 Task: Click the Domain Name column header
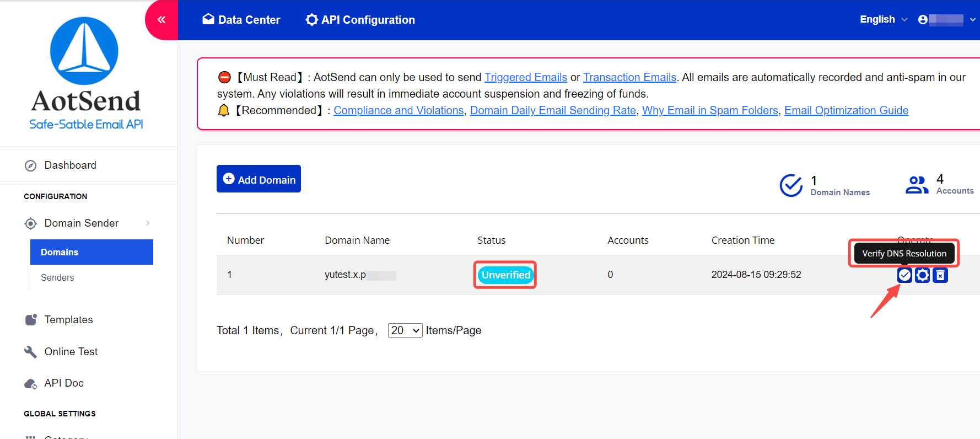tap(357, 240)
